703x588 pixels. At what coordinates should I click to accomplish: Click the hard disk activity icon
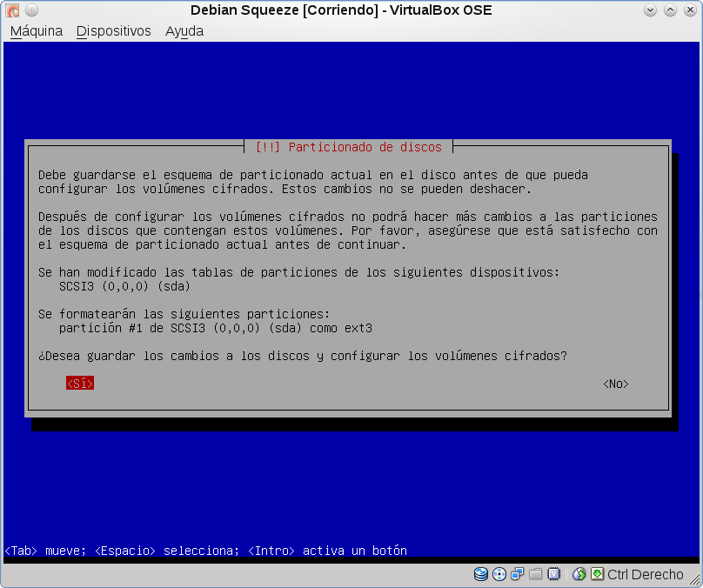pos(480,574)
